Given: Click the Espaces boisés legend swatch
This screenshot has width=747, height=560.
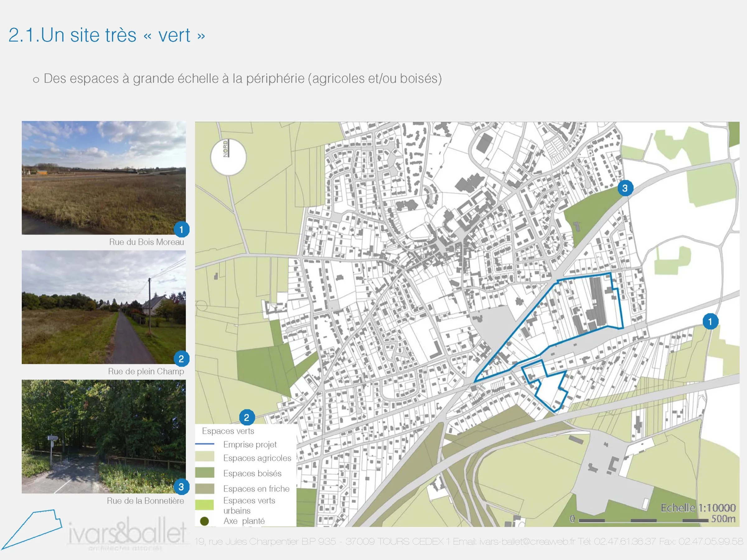Looking at the screenshot, I should click(205, 473).
